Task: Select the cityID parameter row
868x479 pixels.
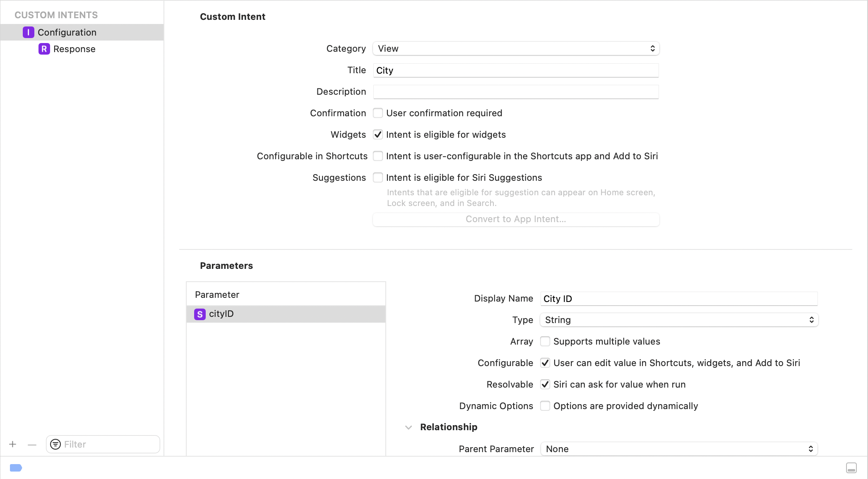Action: coord(286,314)
